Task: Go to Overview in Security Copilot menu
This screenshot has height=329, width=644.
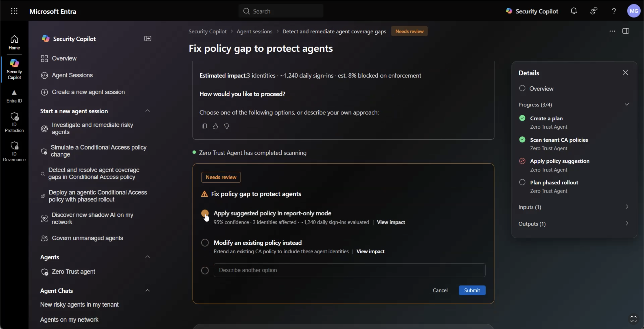Action: coord(64,59)
